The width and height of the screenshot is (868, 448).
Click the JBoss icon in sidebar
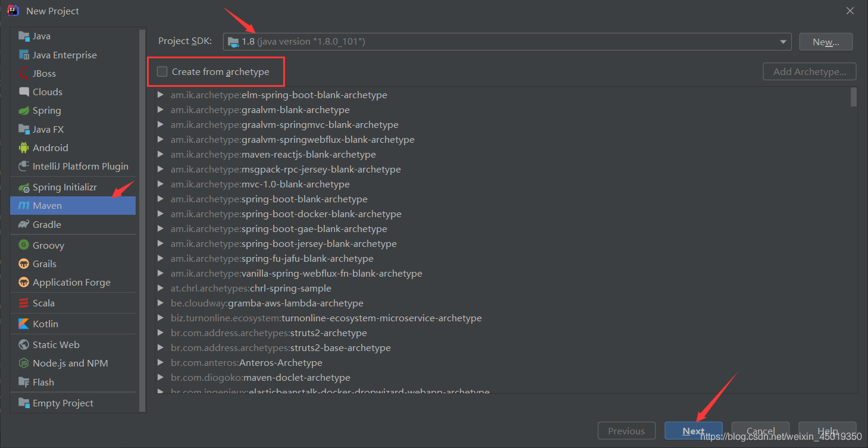pyautogui.click(x=24, y=73)
